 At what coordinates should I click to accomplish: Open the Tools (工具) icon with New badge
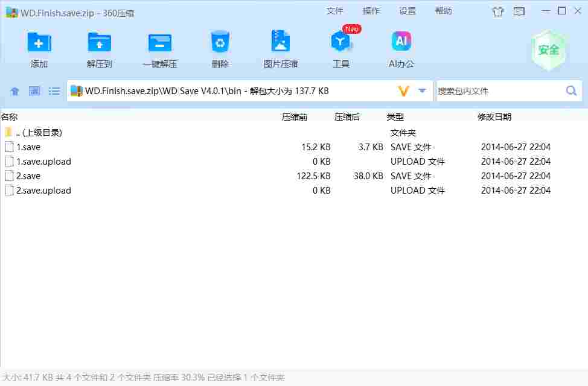341,41
